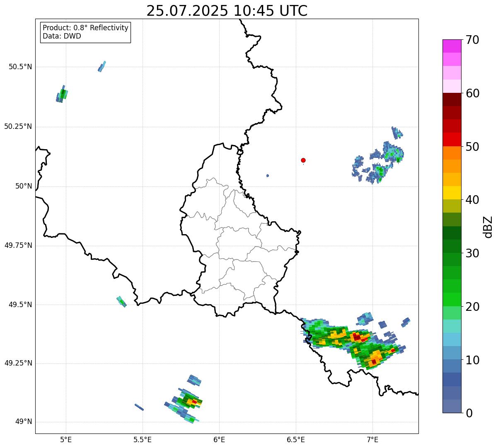Click the small echo near 50.5°N 5.25°E
Viewport: 498px width, 448px height.
coord(102,66)
